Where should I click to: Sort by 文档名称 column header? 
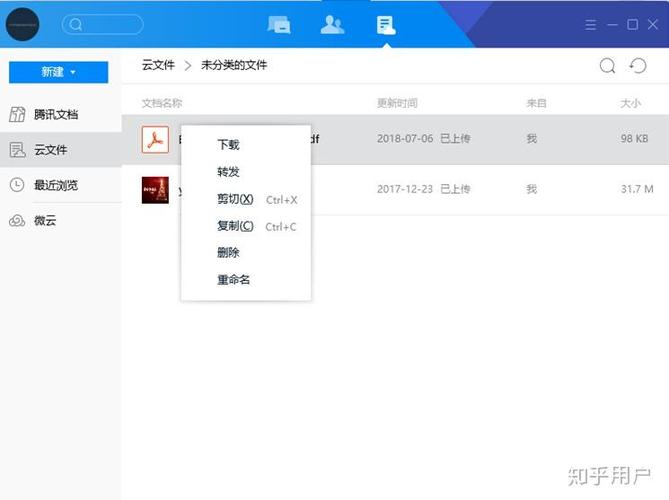pyautogui.click(x=162, y=103)
